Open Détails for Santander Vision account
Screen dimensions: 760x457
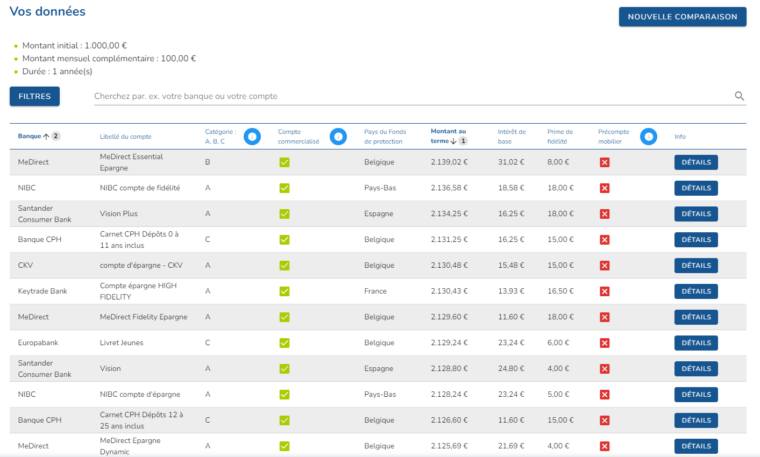[x=696, y=369]
